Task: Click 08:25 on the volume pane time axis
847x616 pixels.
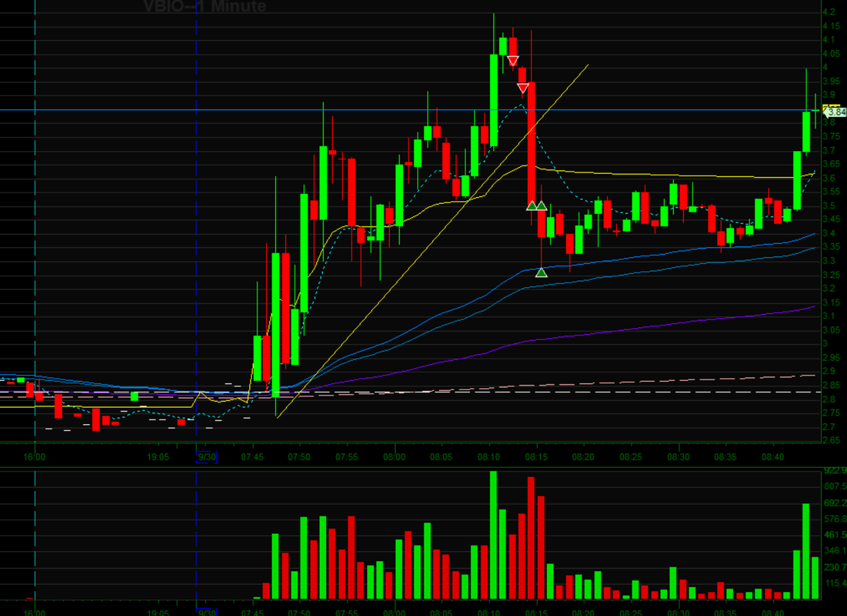Action: (632, 612)
